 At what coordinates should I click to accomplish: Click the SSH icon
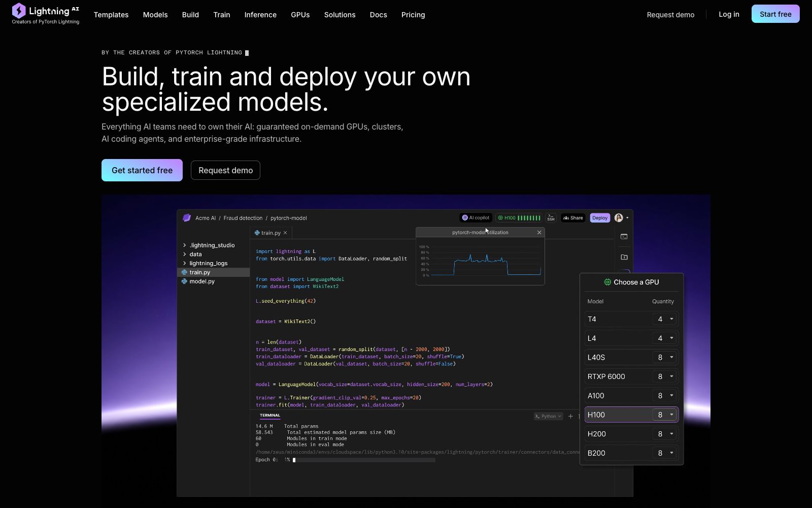(x=551, y=218)
